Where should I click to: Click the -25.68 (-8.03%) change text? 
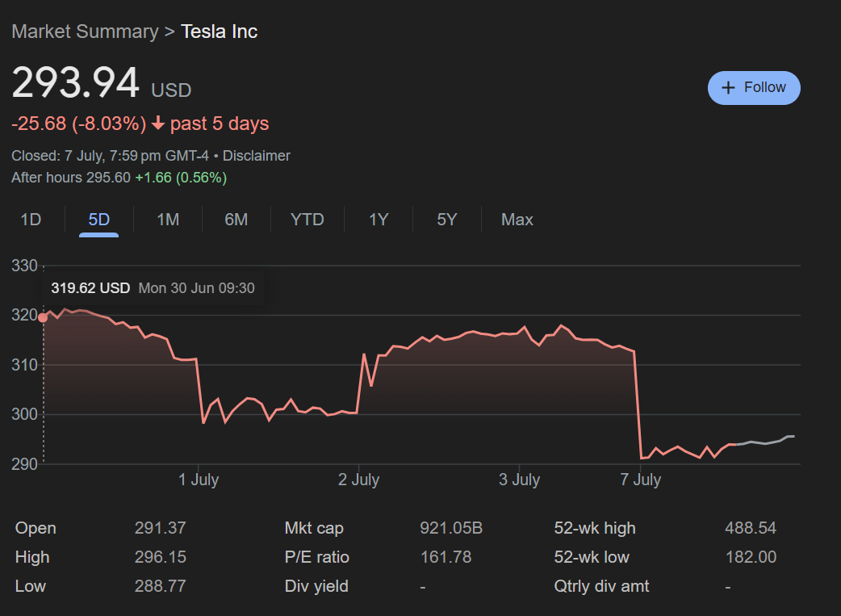pyautogui.click(x=79, y=124)
